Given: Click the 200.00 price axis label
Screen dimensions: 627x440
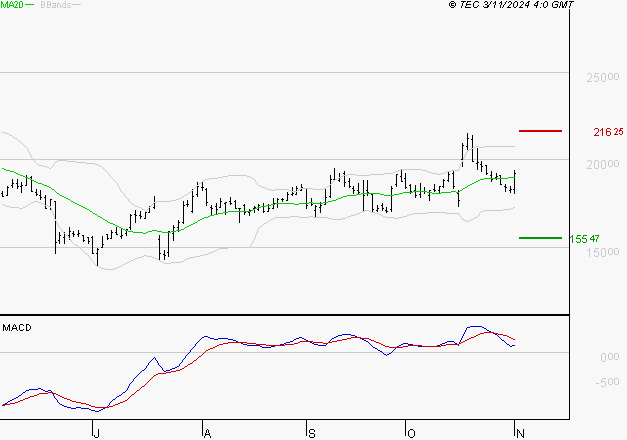Looking at the screenshot, I should pos(603,164).
